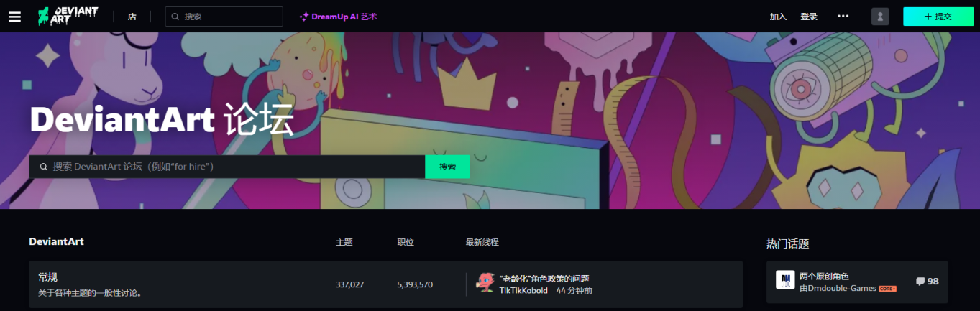Click the user profile avatar icon

click(880, 17)
